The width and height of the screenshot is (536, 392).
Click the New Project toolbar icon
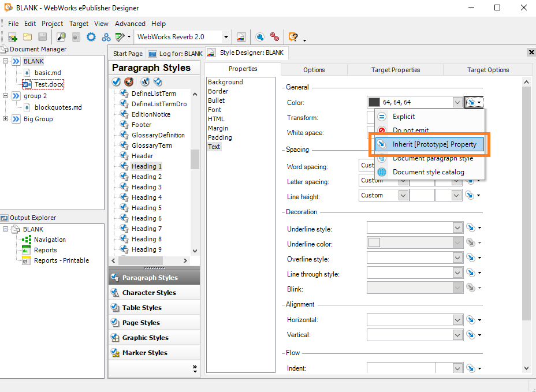click(13, 37)
